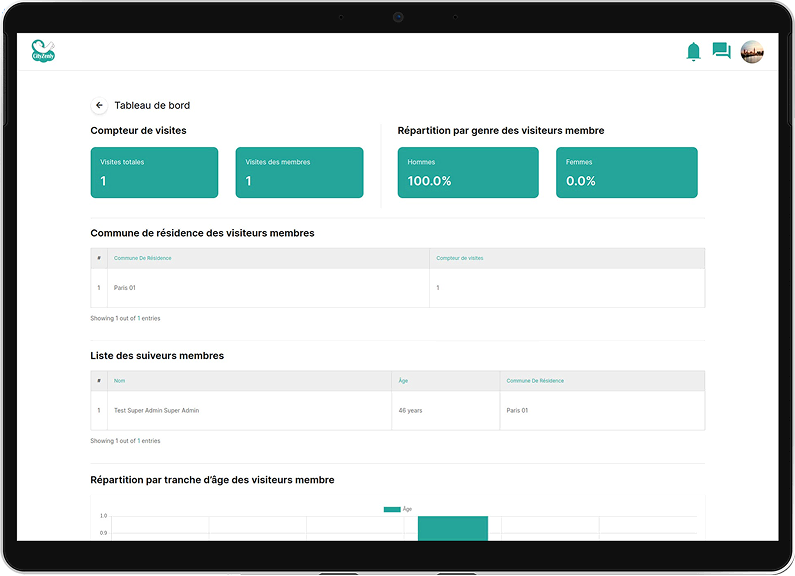The width and height of the screenshot is (795, 576).
Task: Select the Visites totales card
Action: (x=154, y=172)
